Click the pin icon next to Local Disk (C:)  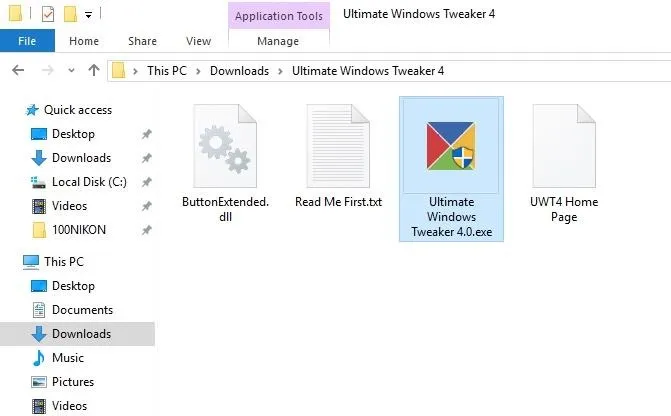tap(146, 182)
